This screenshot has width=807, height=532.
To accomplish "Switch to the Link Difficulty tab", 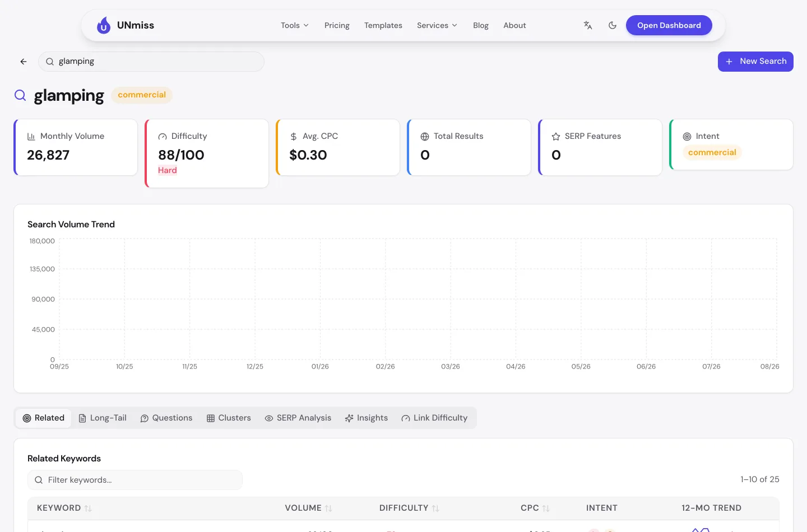I will [x=434, y=418].
